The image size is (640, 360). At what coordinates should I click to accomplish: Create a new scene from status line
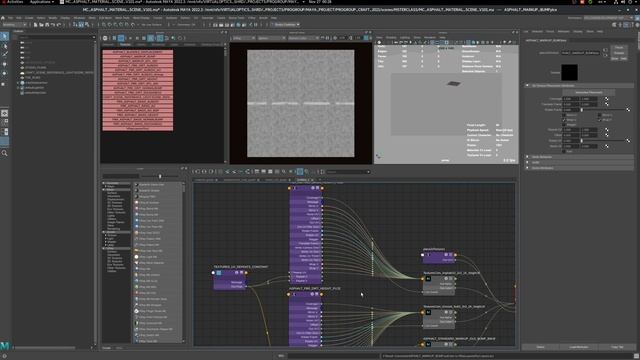point(36,25)
